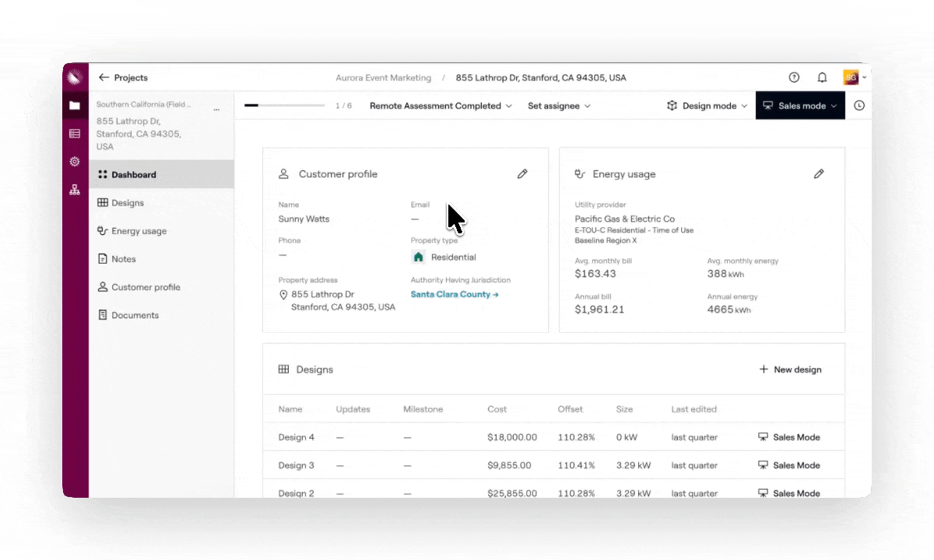
Task: Open Sales Mode for Design 3
Action: 789,465
